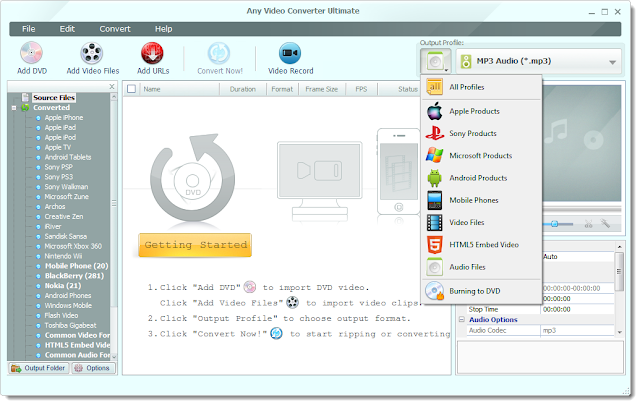The height and width of the screenshot is (405, 640).
Task: Choose Mobile Phones profile category
Action: [x=482, y=200]
